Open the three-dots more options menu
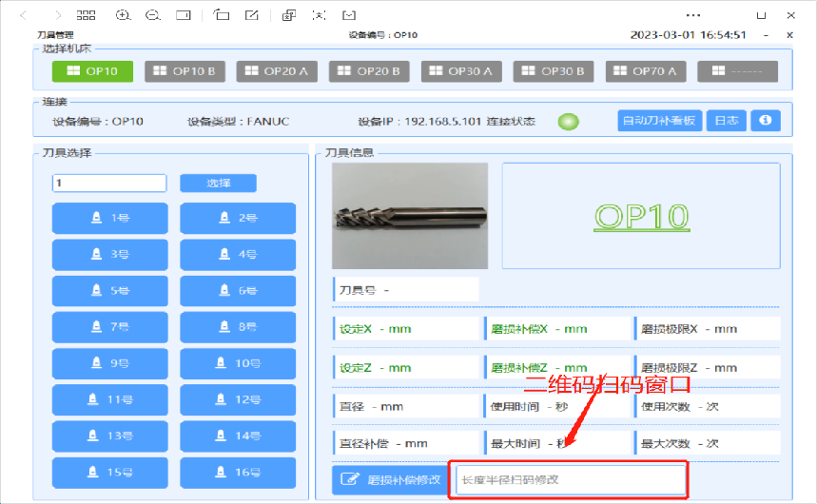The width and height of the screenshot is (817, 504). click(693, 15)
